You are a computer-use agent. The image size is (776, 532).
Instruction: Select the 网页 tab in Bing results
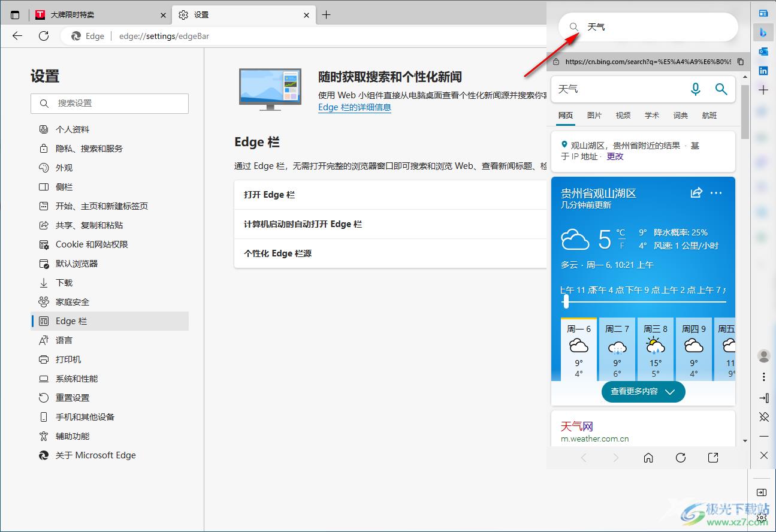pos(566,116)
